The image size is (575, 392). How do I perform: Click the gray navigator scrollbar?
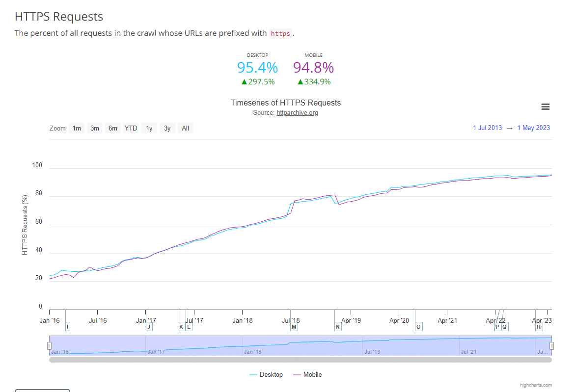[300, 360]
